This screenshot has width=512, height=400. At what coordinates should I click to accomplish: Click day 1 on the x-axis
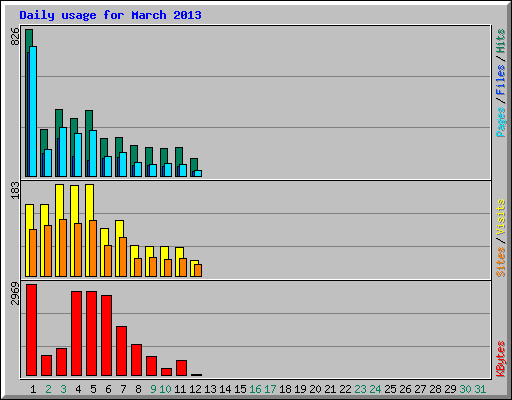pyautogui.click(x=33, y=389)
